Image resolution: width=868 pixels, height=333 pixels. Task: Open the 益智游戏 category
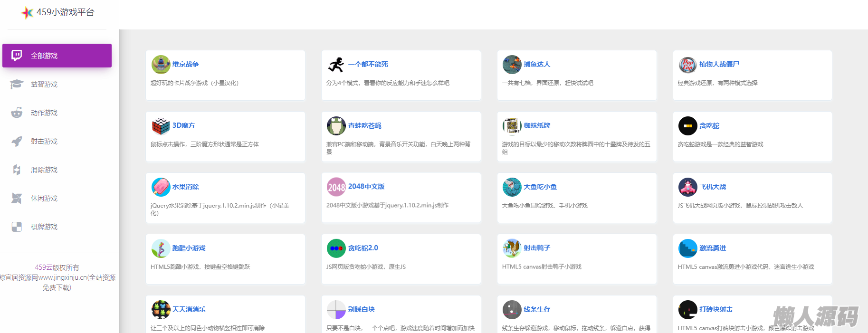pos(44,84)
